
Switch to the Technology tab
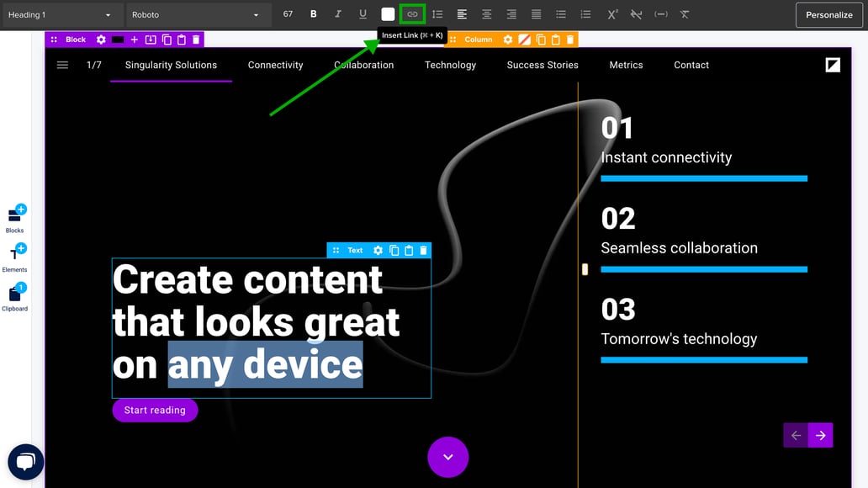pos(450,65)
